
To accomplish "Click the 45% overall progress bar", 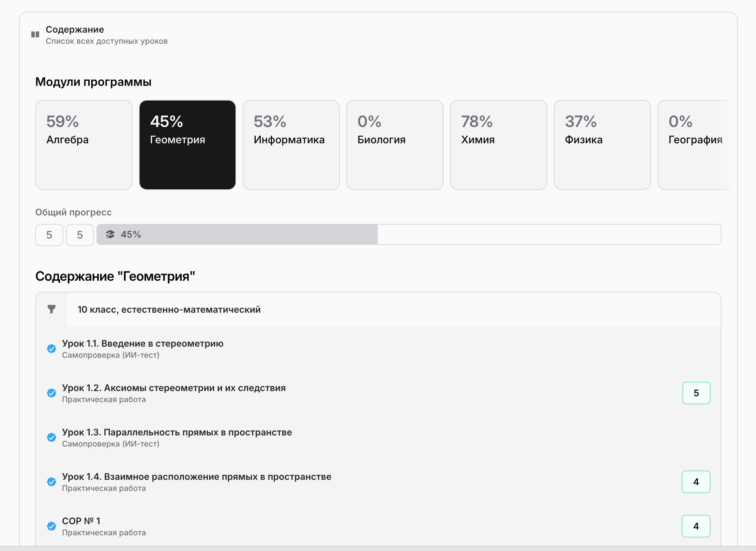I will (408, 234).
